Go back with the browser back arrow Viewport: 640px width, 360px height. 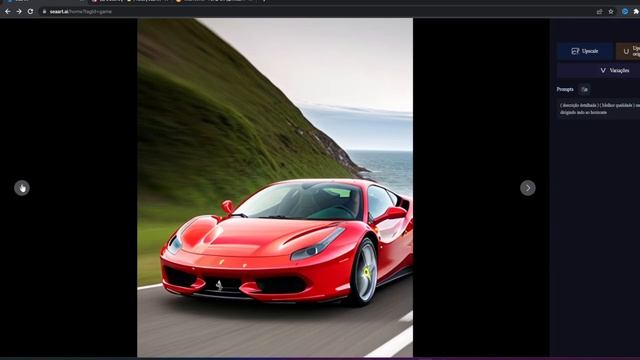(7, 12)
